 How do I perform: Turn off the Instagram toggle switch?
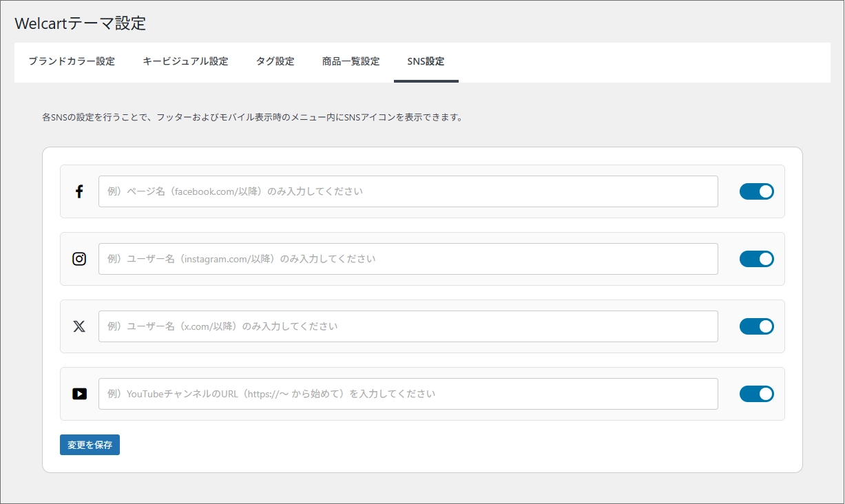tap(757, 259)
